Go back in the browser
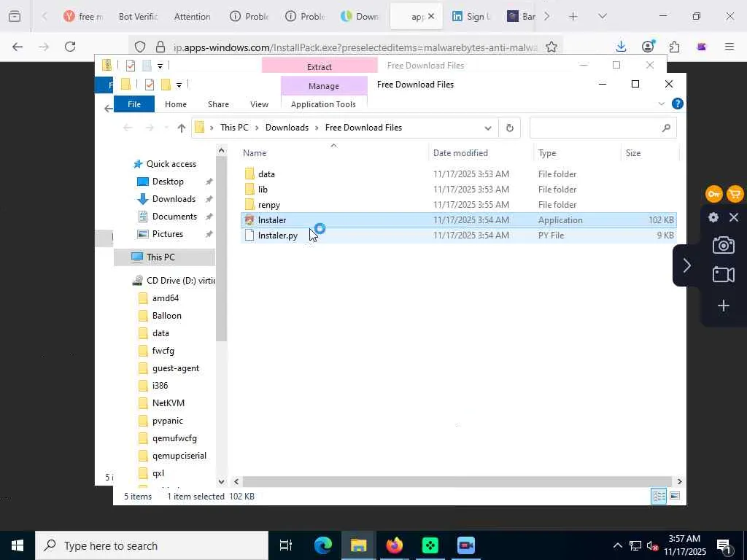The image size is (747, 560). [18, 47]
